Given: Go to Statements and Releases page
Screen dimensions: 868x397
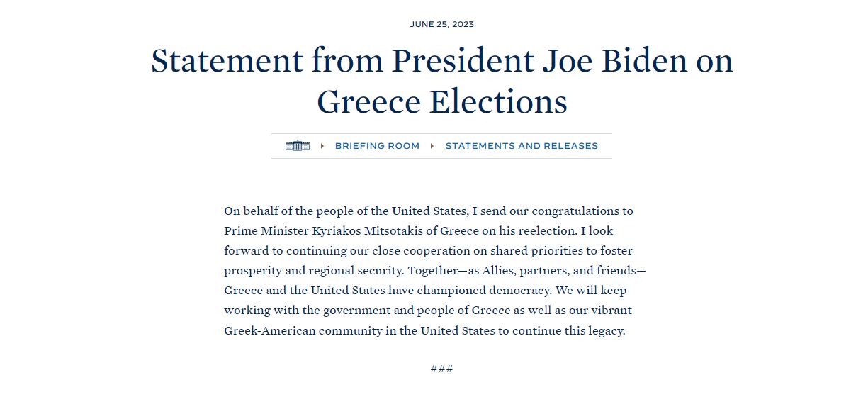Looking at the screenshot, I should 522,146.
